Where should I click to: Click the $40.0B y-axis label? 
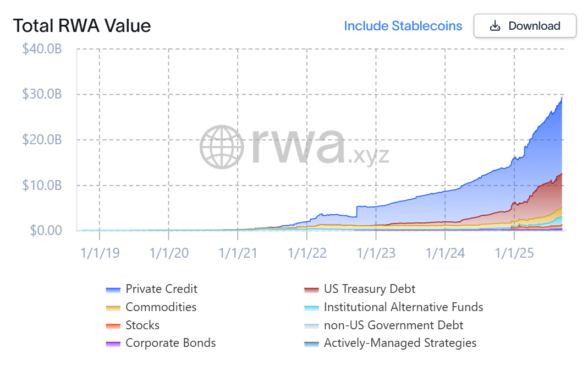coord(42,49)
